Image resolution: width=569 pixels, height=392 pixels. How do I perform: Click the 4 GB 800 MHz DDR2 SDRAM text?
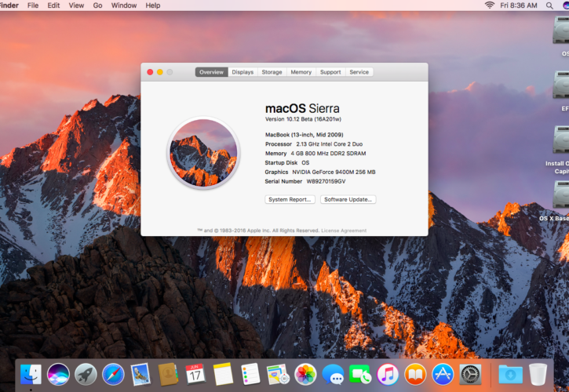pos(328,154)
